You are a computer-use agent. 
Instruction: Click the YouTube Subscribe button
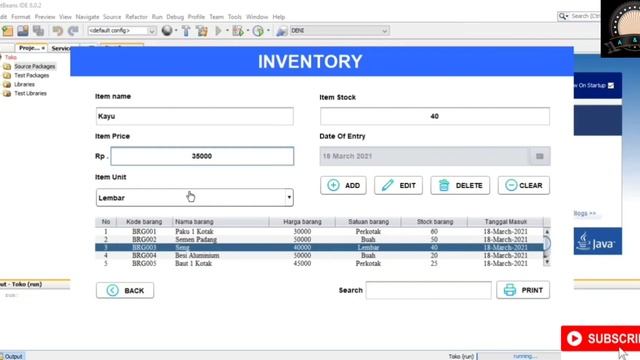[600, 338]
